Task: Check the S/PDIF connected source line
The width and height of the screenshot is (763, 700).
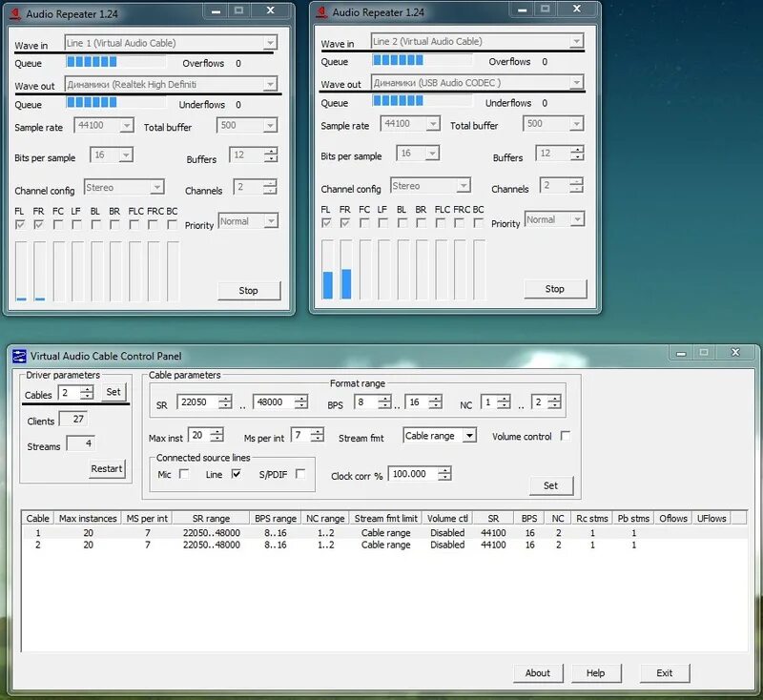Action: click(300, 473)
